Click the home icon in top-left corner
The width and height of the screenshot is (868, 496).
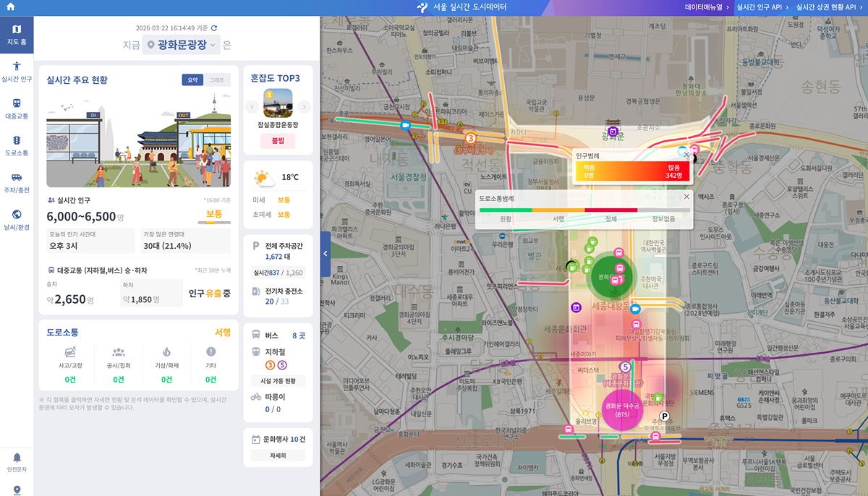click(10, 7)
